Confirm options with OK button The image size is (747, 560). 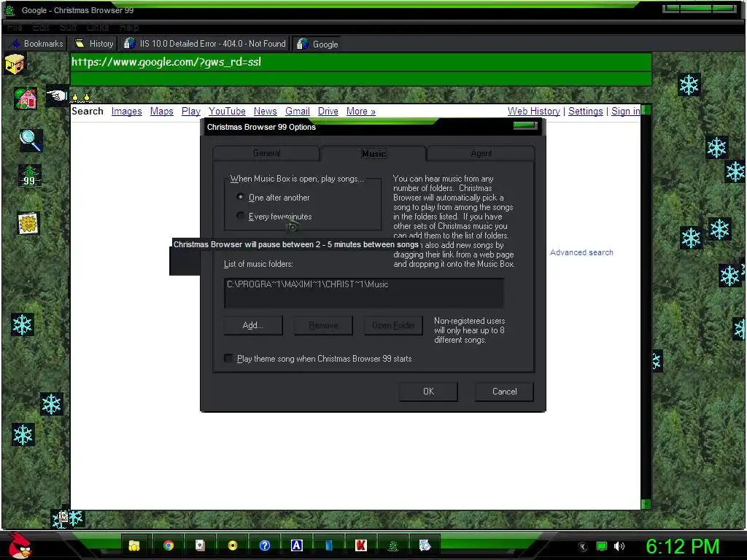tap(428, 392)
